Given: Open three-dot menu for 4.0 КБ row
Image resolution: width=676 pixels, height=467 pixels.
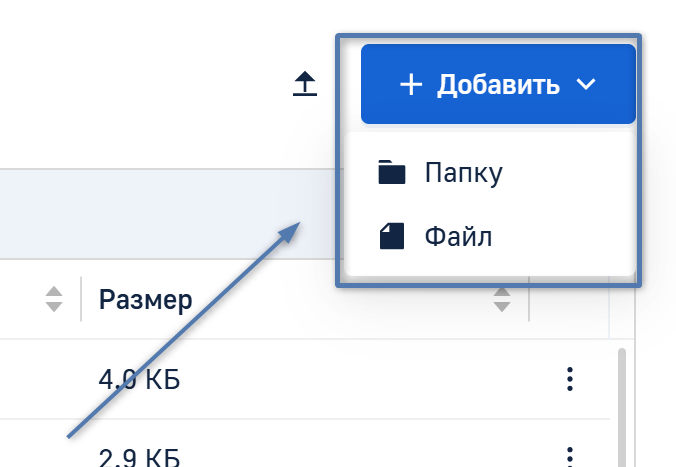Looking at the screenshot, I should click(569, 379).
